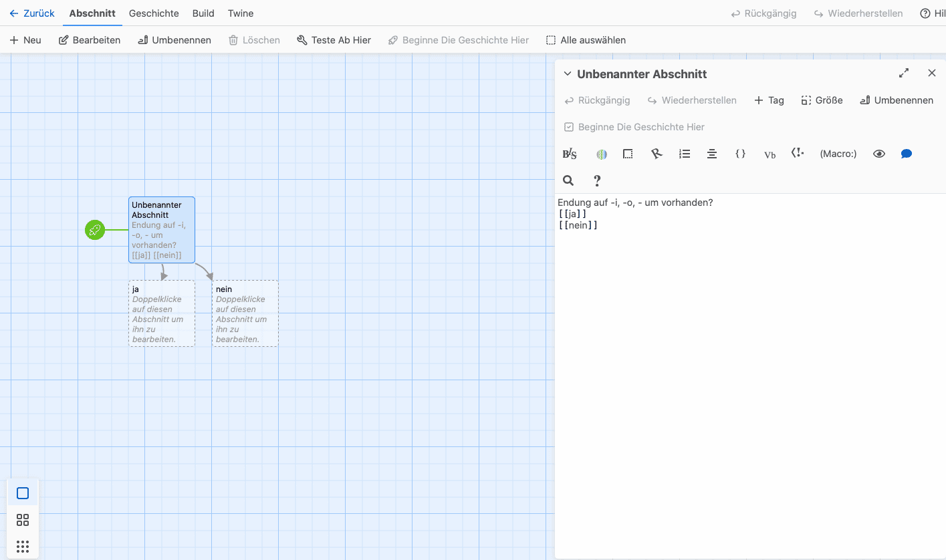Expand passage editor to full size
Image resolution: width=946 pixels, height=560 pixels.
pyautogui.click(x=904, y=74)
